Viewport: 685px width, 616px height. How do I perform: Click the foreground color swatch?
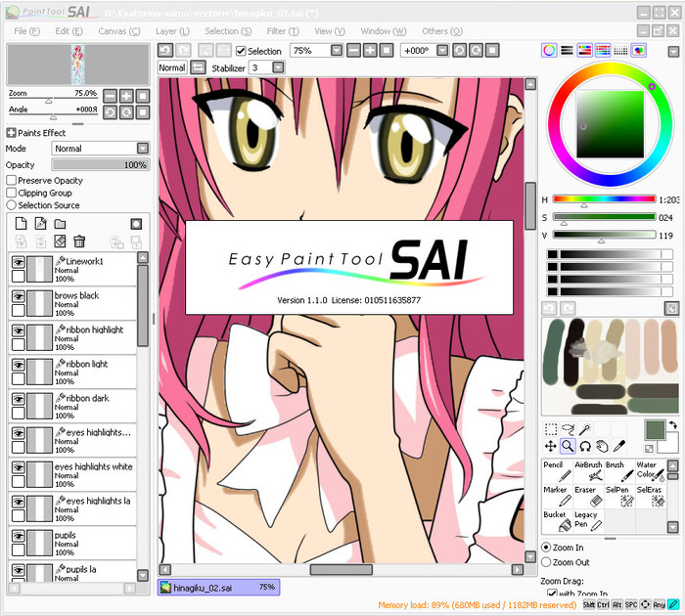(655, 430)
